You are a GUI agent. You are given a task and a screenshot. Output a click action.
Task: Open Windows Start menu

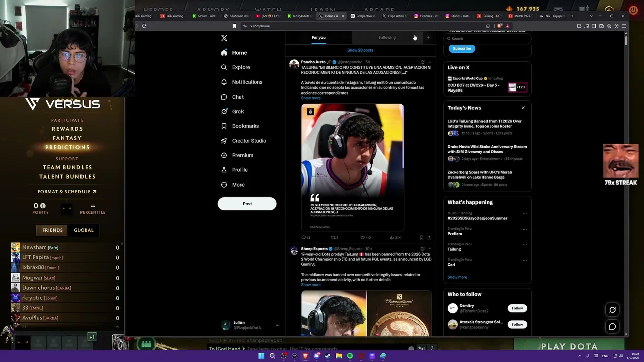pos(261,356)
